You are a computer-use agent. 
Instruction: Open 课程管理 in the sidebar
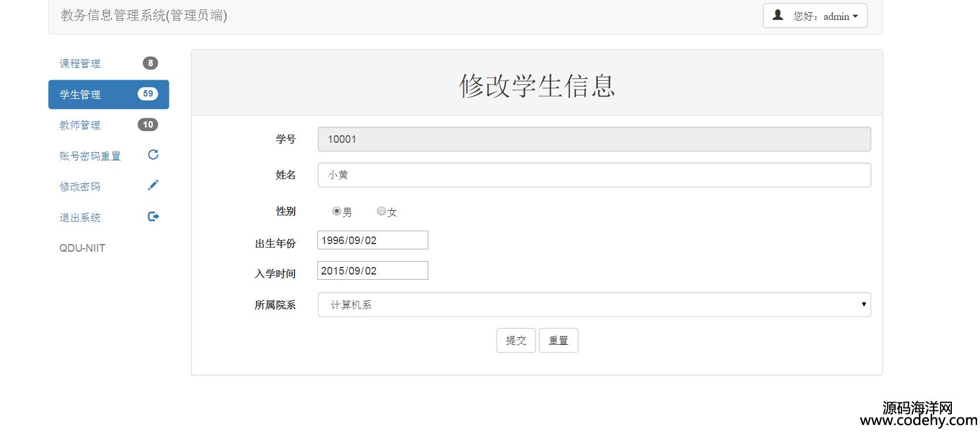pyautogui.click(x=108, y=63)
